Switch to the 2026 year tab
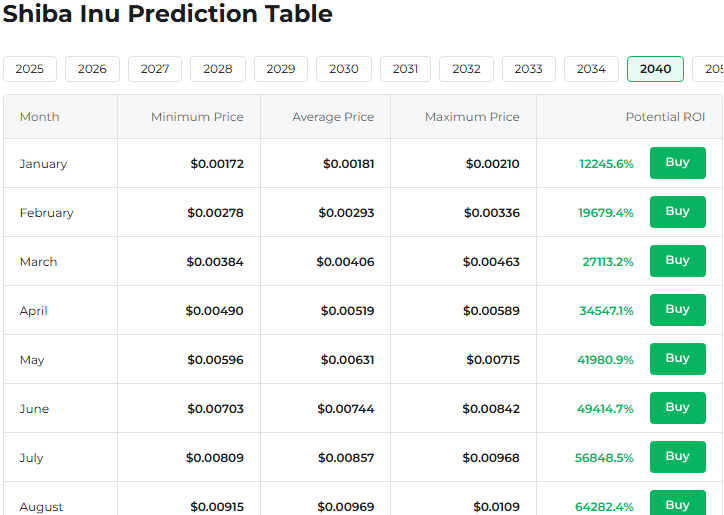724x515 pixels. pos(92,69)
